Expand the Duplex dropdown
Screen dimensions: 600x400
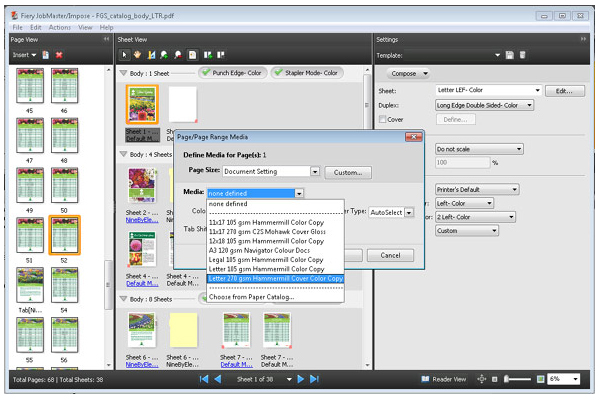pos(536,105)
